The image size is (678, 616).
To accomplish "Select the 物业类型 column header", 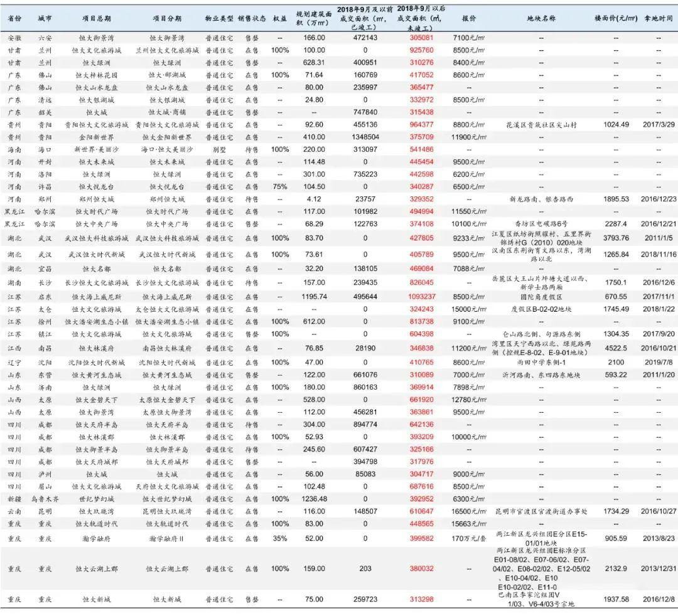I will pos(218,19).
